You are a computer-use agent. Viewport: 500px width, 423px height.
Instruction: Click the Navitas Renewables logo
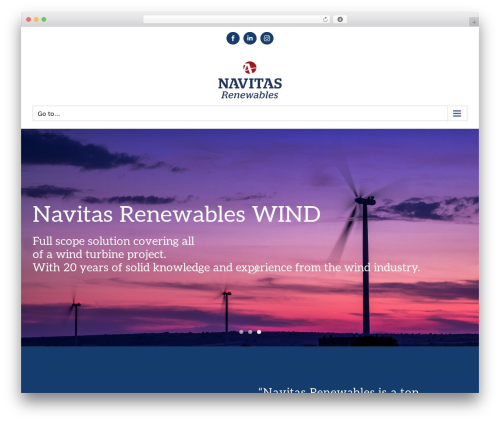point(250,80)
